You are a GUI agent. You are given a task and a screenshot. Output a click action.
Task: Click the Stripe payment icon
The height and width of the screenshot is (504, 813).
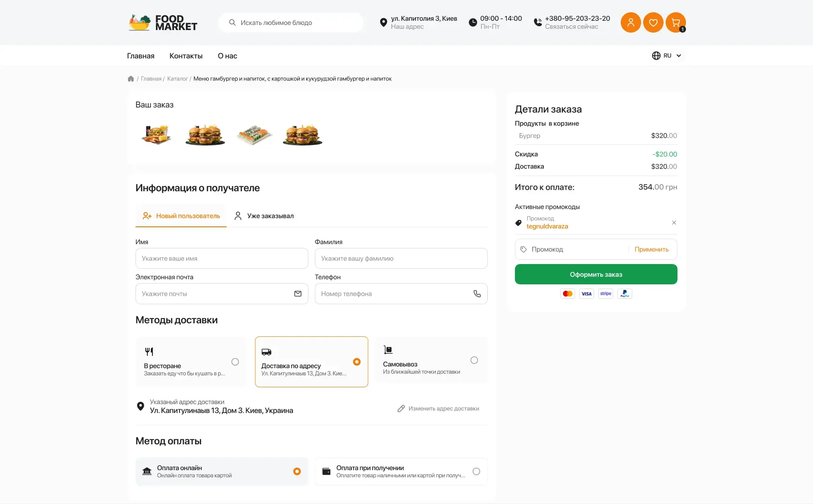pyautogui.click(x=606, y=294)
